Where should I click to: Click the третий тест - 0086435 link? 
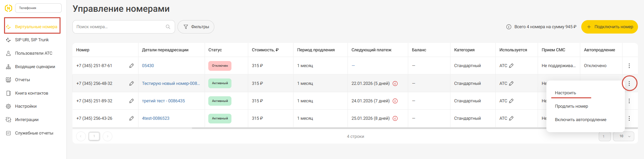(163, 101)
